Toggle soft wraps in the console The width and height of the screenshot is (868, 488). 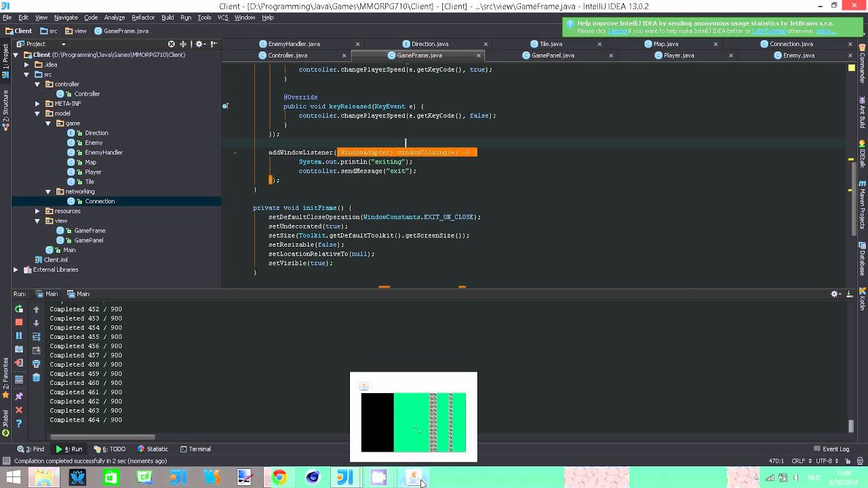[37, 336]
